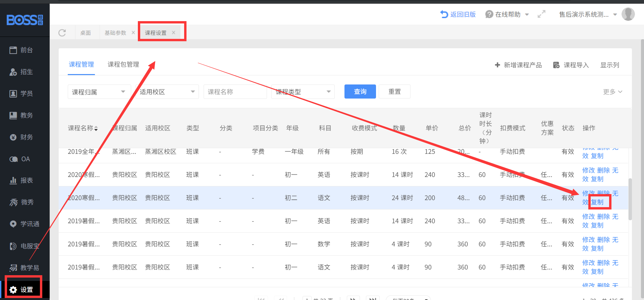
Task: Click 修改 in the 2019暑假 初一 英语 row
Action: (x=589, y=217)
